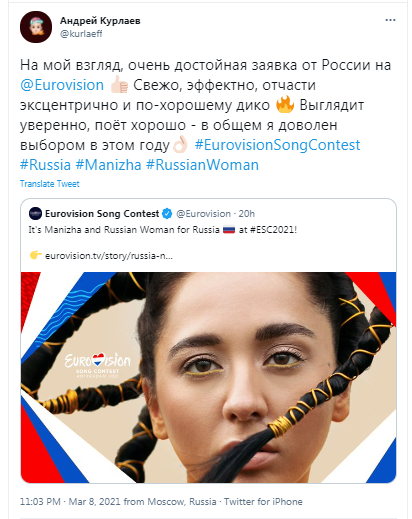The image size is (412, 519).
Task: Click Андрей Курлаев's profile avatar
Action: coord(36,27)
